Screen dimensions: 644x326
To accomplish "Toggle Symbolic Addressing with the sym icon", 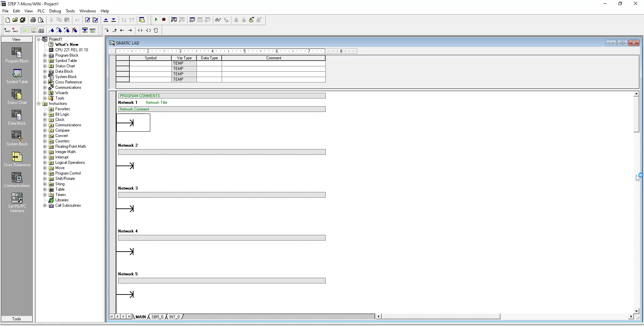I will click(x=92, y=30).
